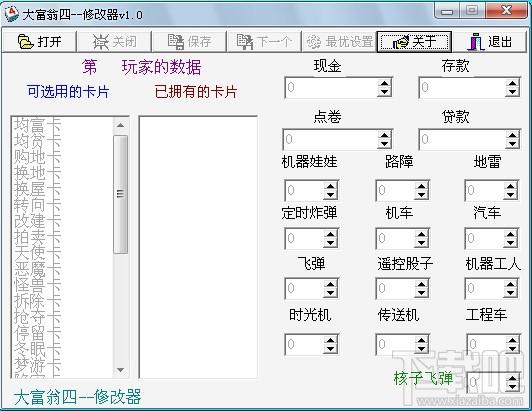
Task: Select 转向卡 in available cards list
Action: [37, 205]
